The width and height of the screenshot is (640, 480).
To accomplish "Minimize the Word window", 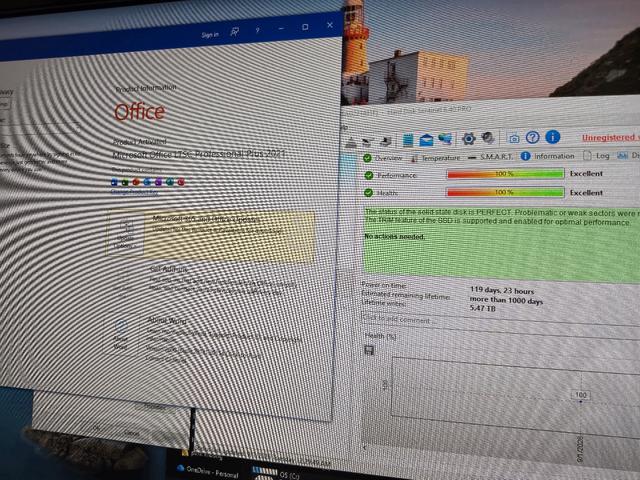I will [281, 29].
